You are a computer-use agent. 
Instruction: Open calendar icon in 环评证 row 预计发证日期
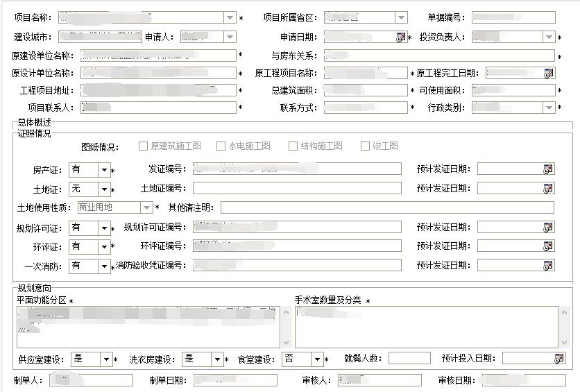(548, 246)
